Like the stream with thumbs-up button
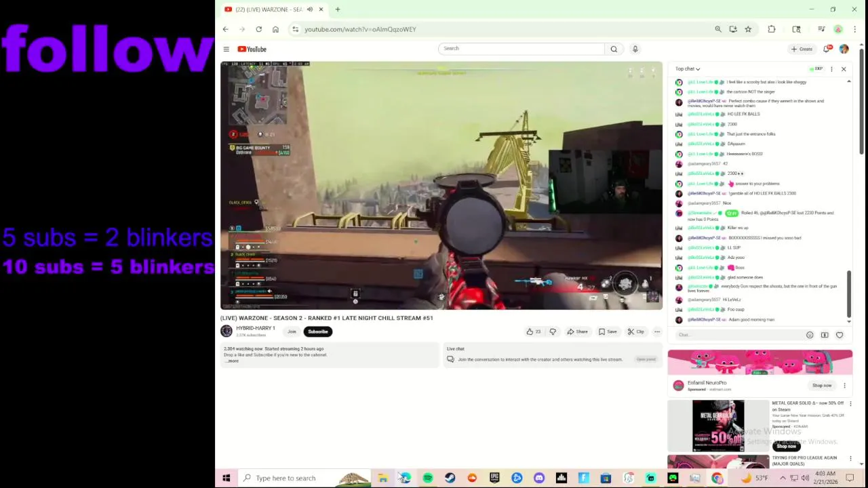The image size is (868, 488). [x=533, y=331]
